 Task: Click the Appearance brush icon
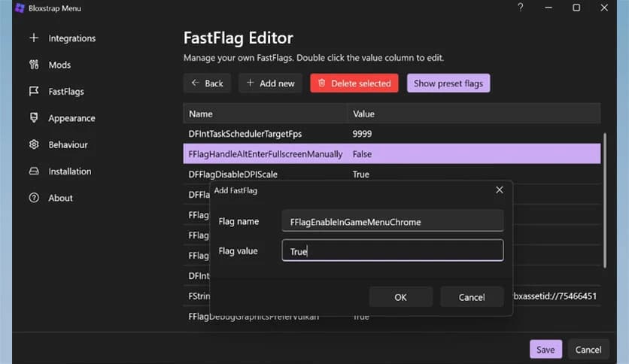pos(33,118)
